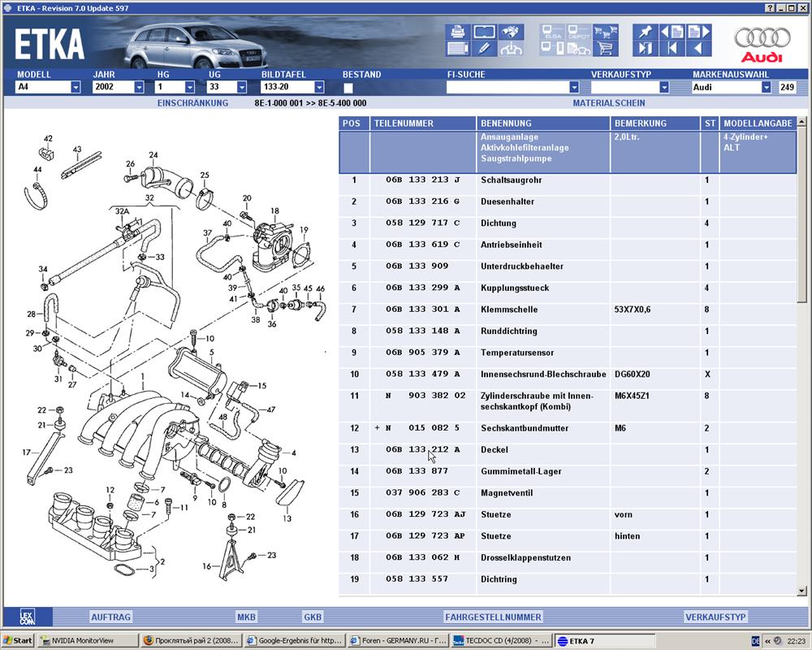Image resolution: width=812 pixels, height=650 pixels.
Task: Click the BENENNUNG column header
Action: pyautogui.click(x=542, y=123)
